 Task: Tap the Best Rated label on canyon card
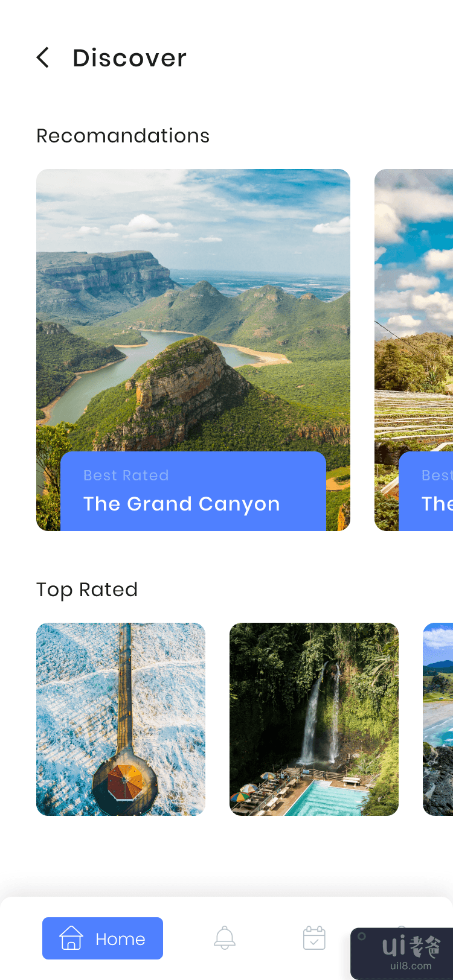pos(126,476)
